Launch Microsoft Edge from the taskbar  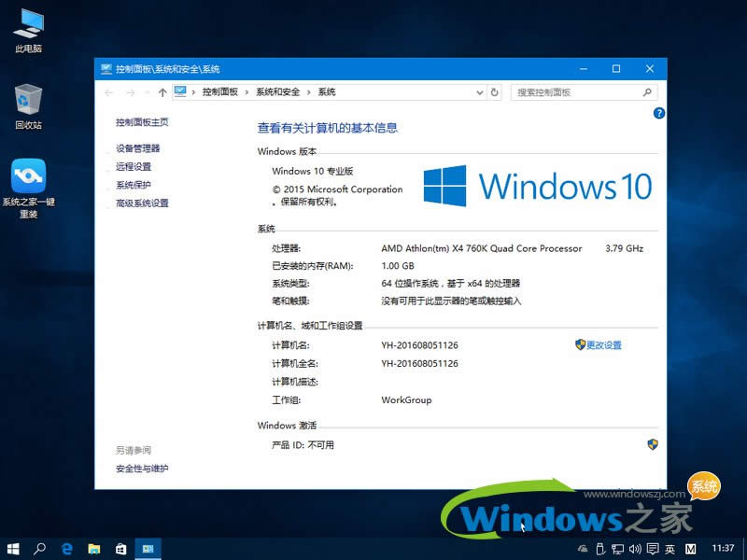pos(66,550)
